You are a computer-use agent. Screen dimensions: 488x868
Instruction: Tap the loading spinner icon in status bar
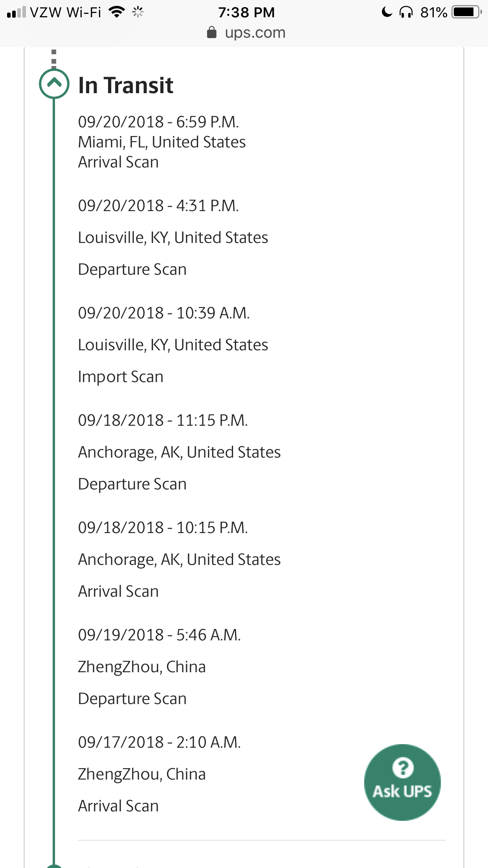coord(138,13)
